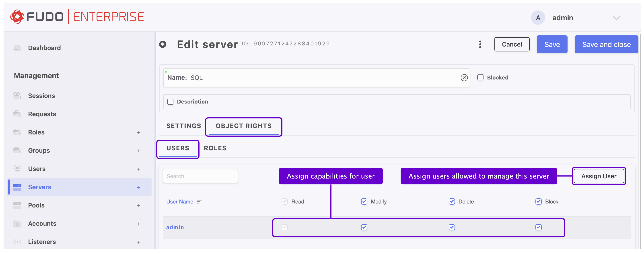Open the Dashboard using its sidebar icon
Image resolution: width=644 pixels, height=254 pixels.
(x=17, y=48)
